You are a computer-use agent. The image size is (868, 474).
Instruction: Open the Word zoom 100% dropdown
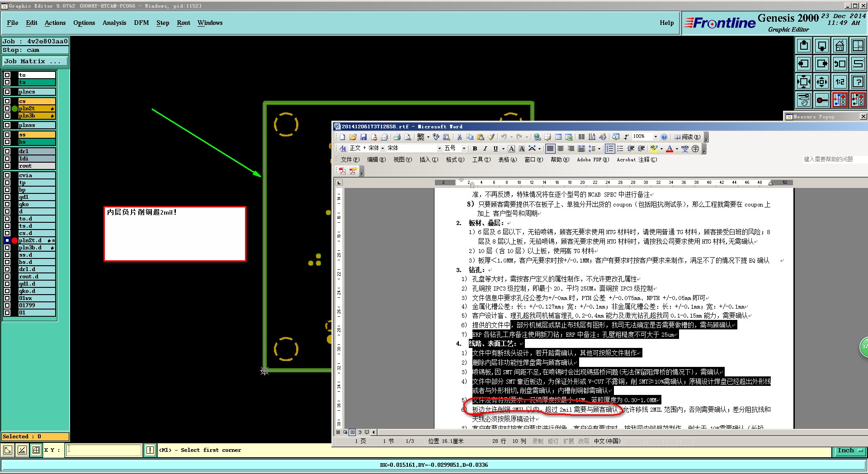tap(656, 137)
